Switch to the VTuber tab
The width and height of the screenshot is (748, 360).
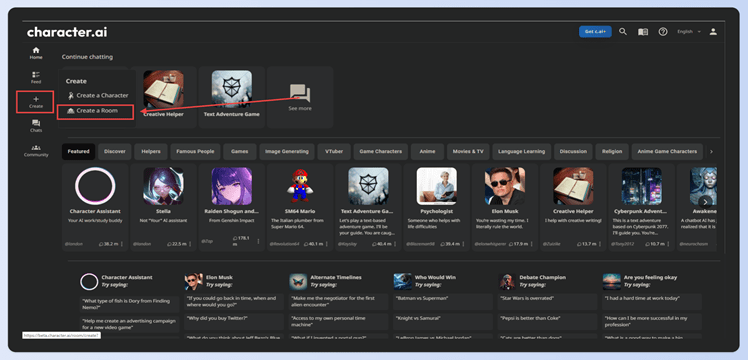pos(334,152)
